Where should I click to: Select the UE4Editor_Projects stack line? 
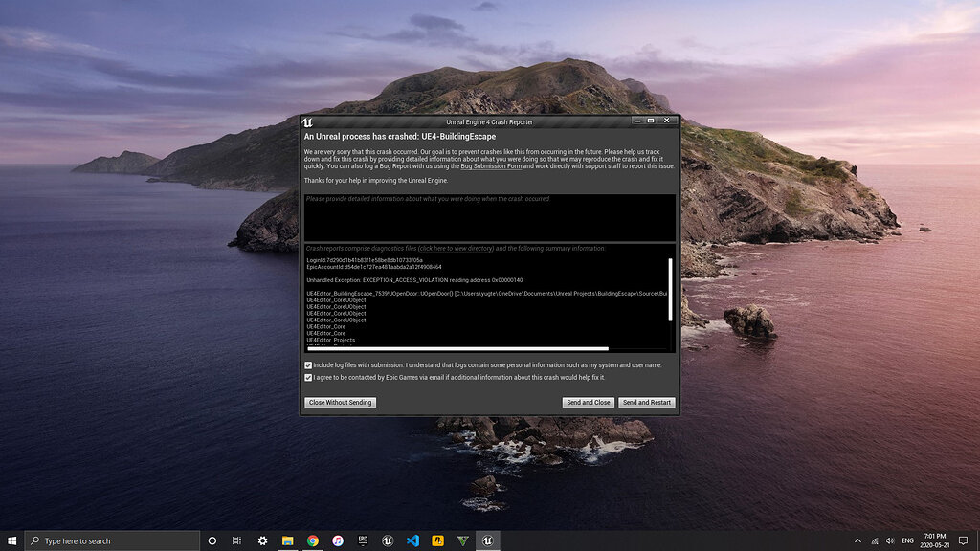330,341
